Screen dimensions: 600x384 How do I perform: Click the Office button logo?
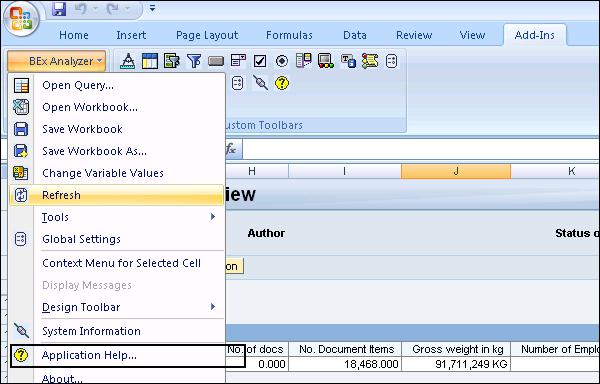pos(22,19)
